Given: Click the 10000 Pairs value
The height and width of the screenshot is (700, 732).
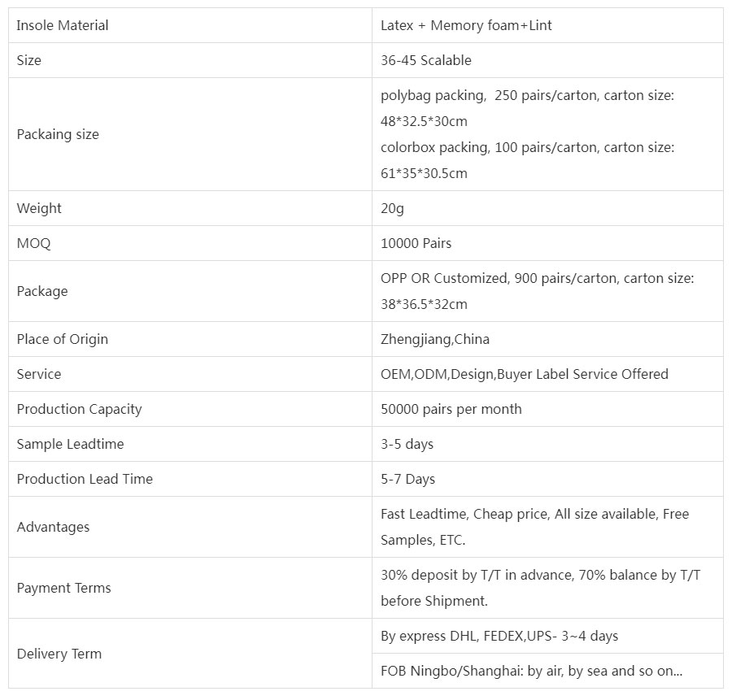Looking at the screenshot, I should tap(416, 243).
